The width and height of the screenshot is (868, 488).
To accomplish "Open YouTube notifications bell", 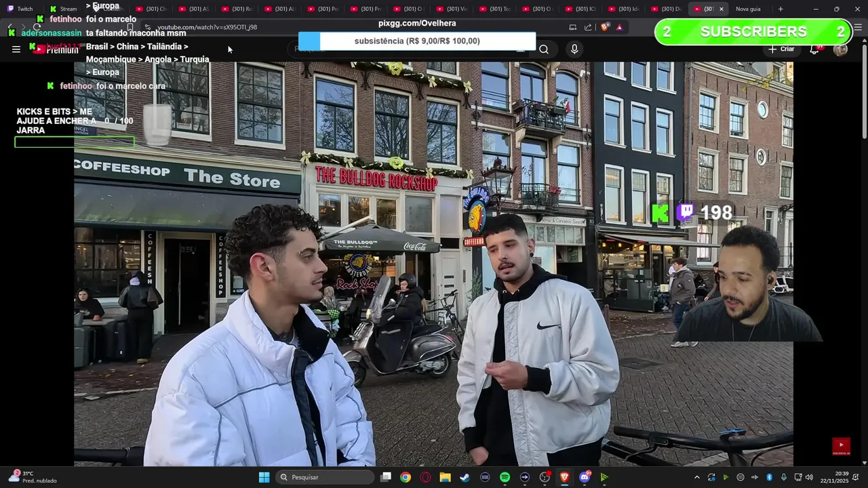I will pos(815,49).
